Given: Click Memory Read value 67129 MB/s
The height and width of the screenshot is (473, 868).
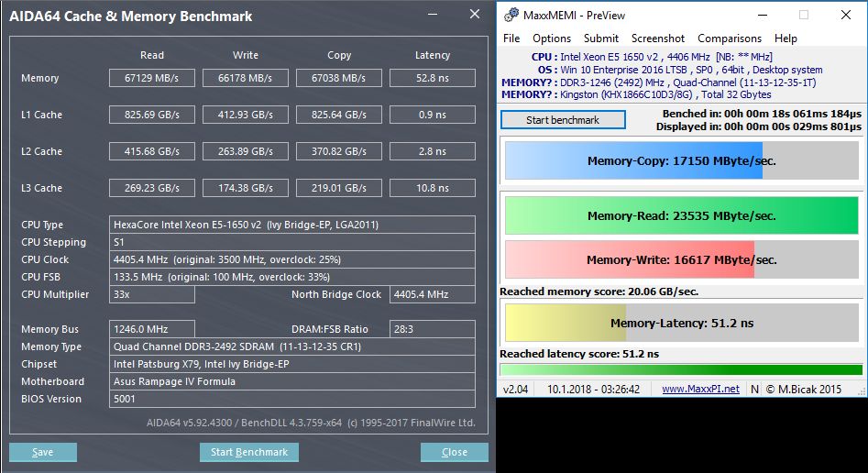Looking at the screenshot, I should [x=151, y=78].
